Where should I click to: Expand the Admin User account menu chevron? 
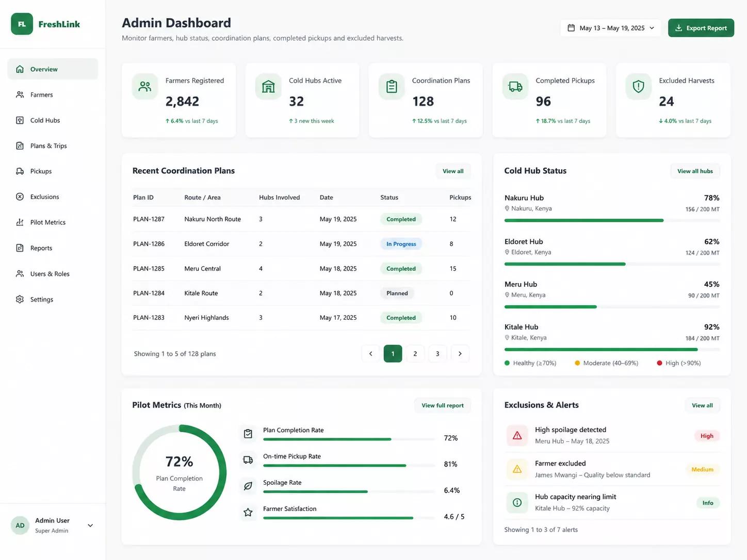point(90,525)
